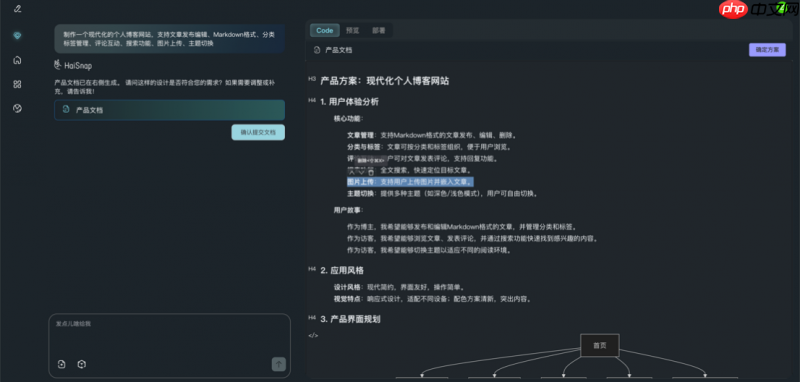Click the heading 3. 产品界面规划

[x=351, y=319]
